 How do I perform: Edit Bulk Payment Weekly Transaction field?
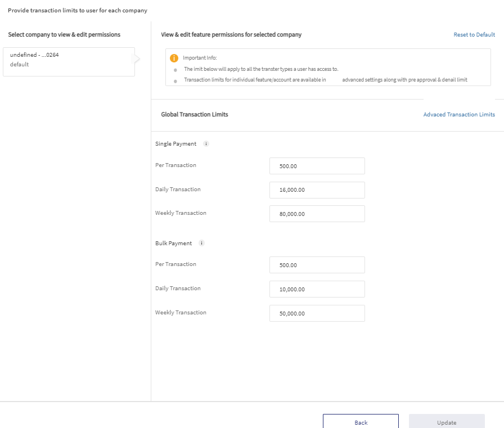[x=317, y=313]
